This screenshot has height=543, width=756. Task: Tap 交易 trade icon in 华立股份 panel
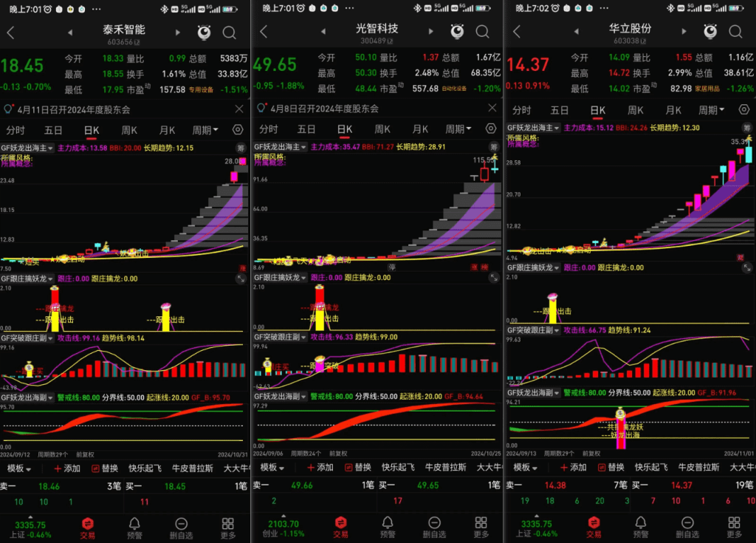594,527
